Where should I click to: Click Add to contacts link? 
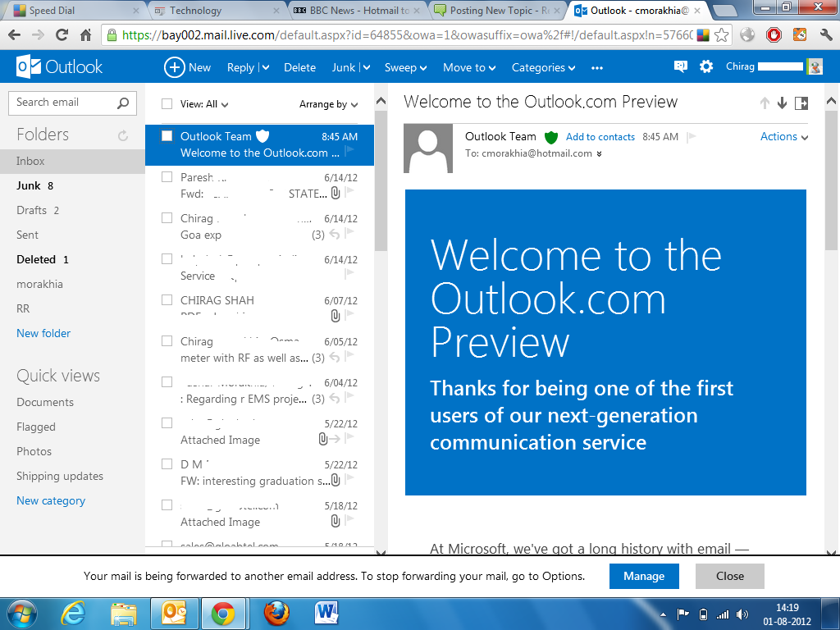pos(600,137)
